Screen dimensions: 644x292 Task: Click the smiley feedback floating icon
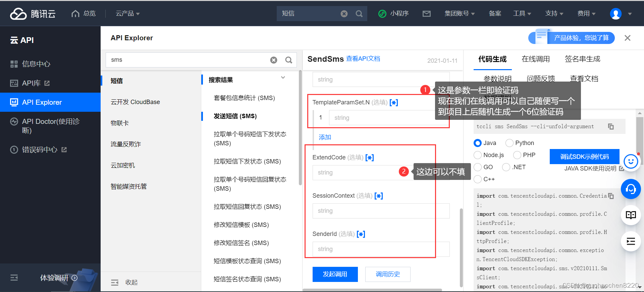tap(631, 161)
